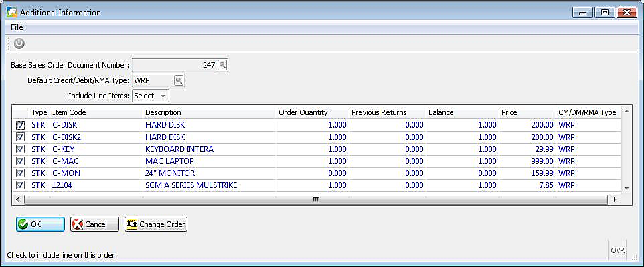Click the horizontal scrollbar left arrow
The image size is (644, 267).
point(17,199)
